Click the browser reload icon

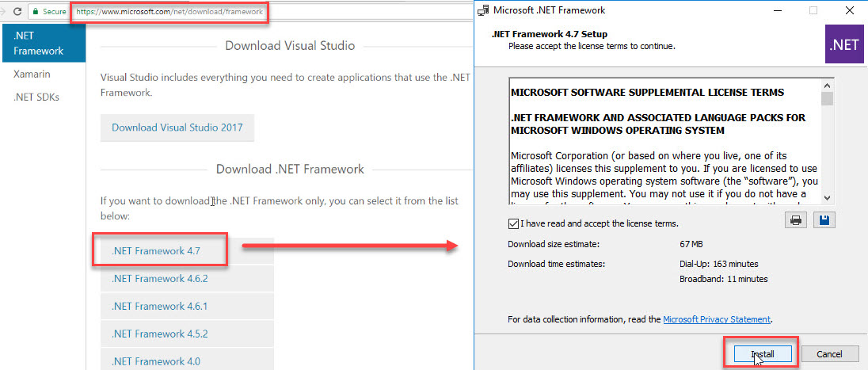click(x=17, y=11)
